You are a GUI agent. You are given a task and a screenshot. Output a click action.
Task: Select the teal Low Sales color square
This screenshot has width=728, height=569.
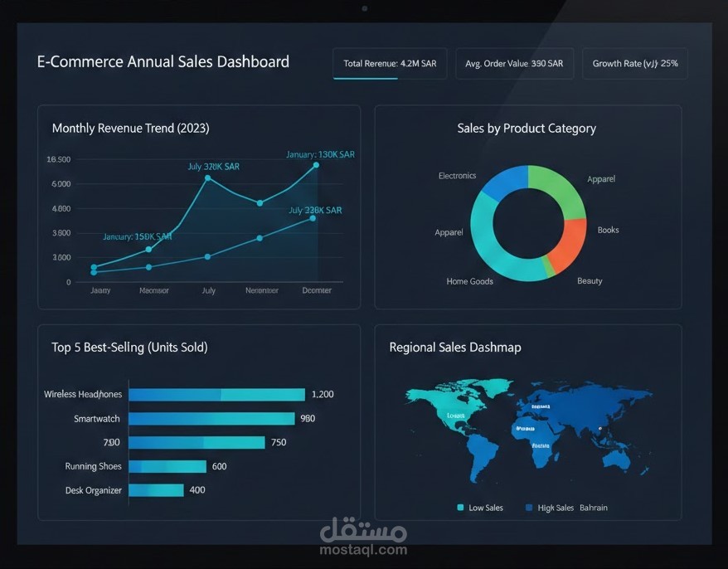coord(461,508)
